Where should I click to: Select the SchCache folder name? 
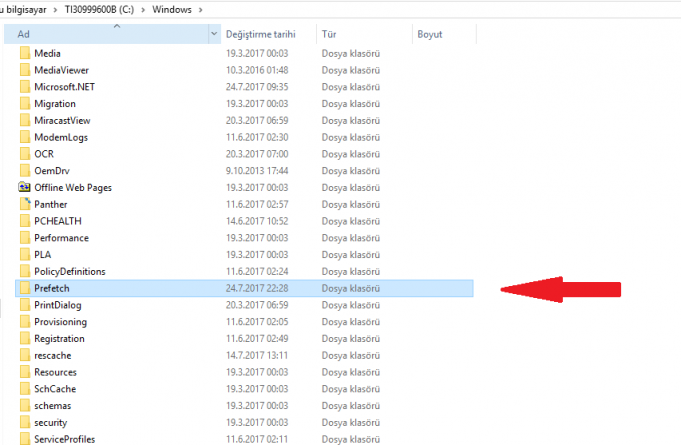[x=55, y=389]
